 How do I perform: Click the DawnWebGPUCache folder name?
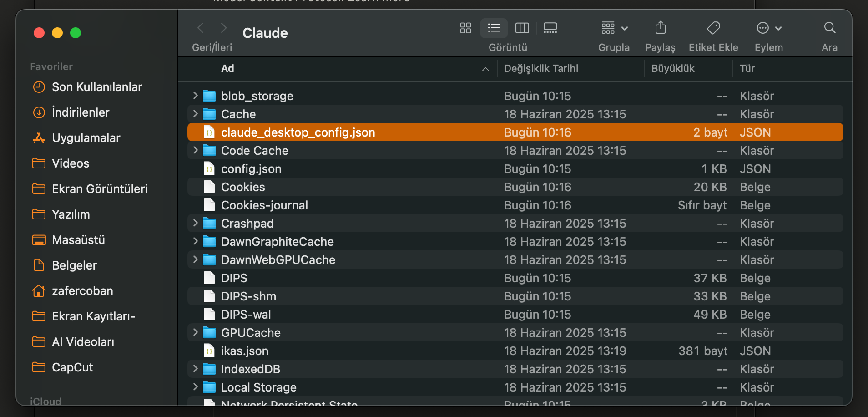pyautogui.click(x=278, y=260)
